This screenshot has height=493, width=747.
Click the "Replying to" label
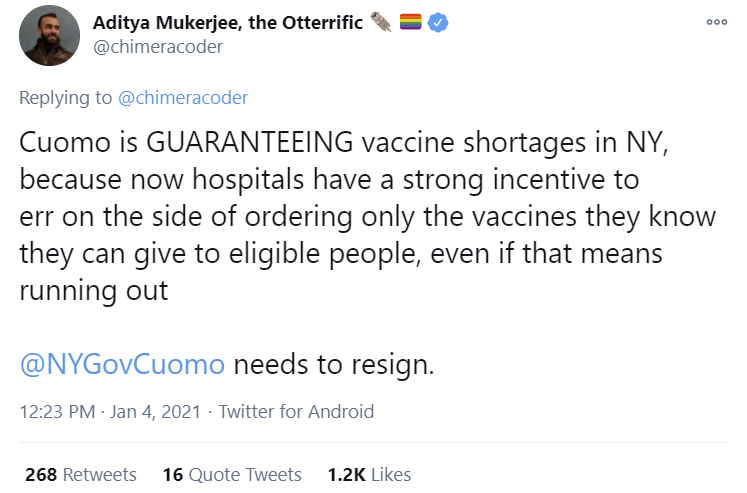click(x=65, y=97)
